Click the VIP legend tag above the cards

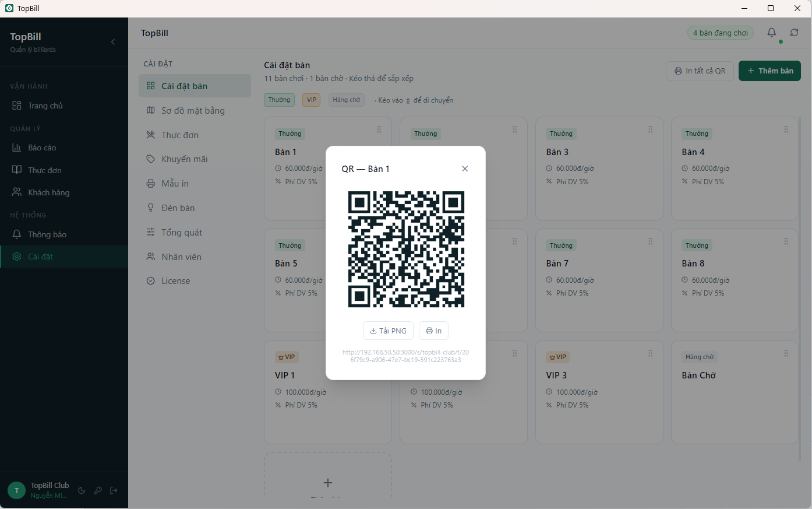(x=312, y=100)
